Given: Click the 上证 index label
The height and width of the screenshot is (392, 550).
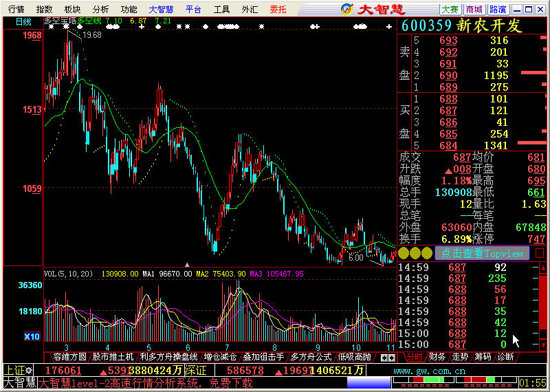Looking at the screenshot, I should (x=15, y=370).
